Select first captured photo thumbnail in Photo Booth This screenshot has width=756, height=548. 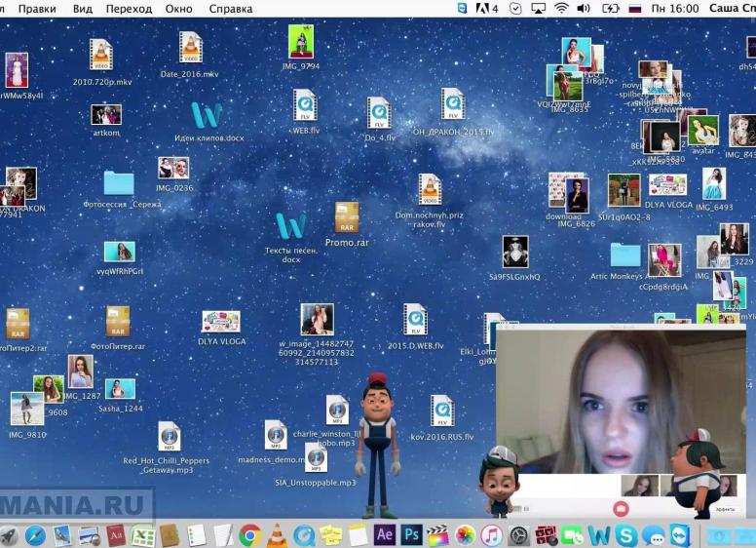(x=640, y=485)
